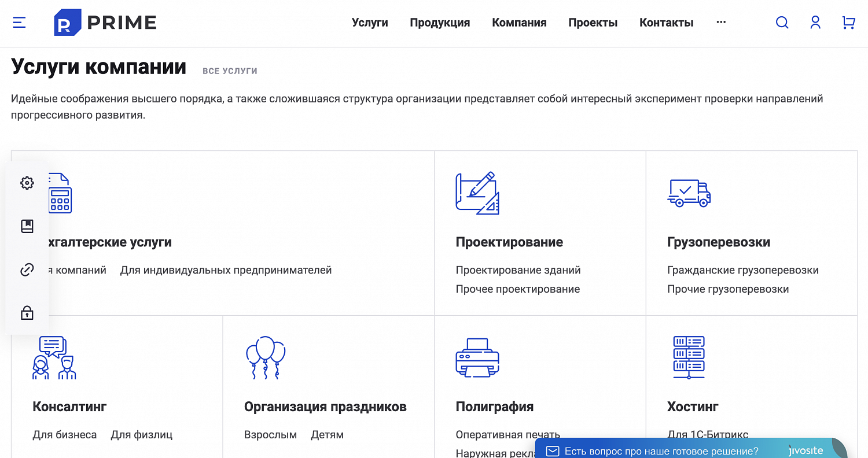Open the hamburger menu icon
The image size is (868, 458).
pos(19,23)
